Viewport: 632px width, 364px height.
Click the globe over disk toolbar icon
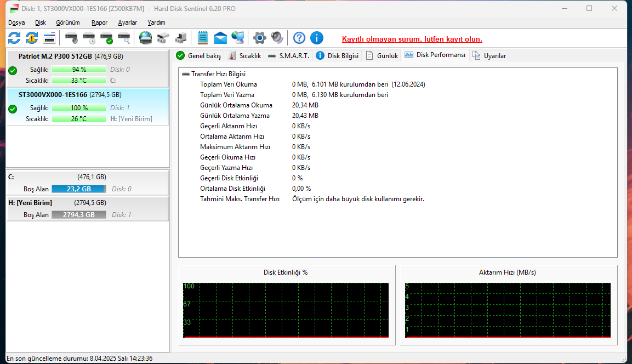coord(145,38)
